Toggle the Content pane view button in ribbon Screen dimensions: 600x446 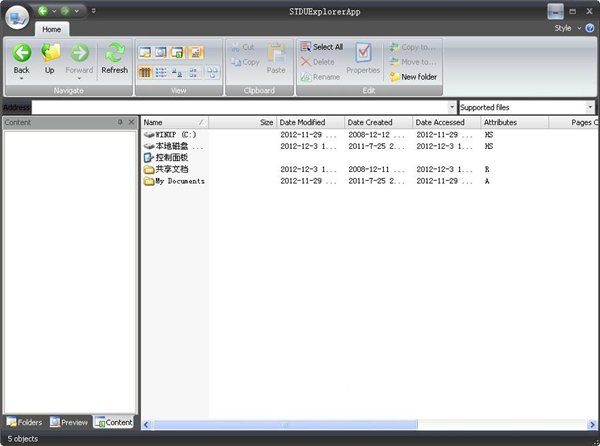pyautogui.click(x=178, y=52)
